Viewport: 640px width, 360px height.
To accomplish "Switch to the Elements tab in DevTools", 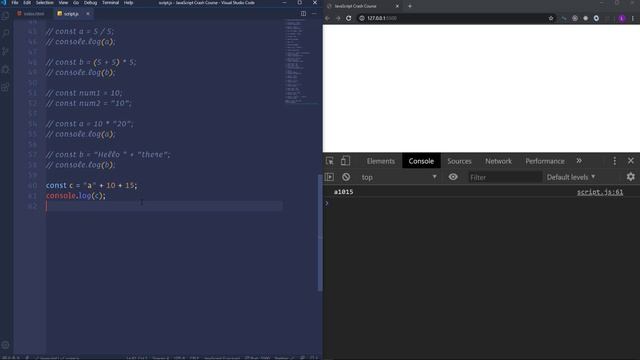I will pyautogui.click(x=380, y=161).
